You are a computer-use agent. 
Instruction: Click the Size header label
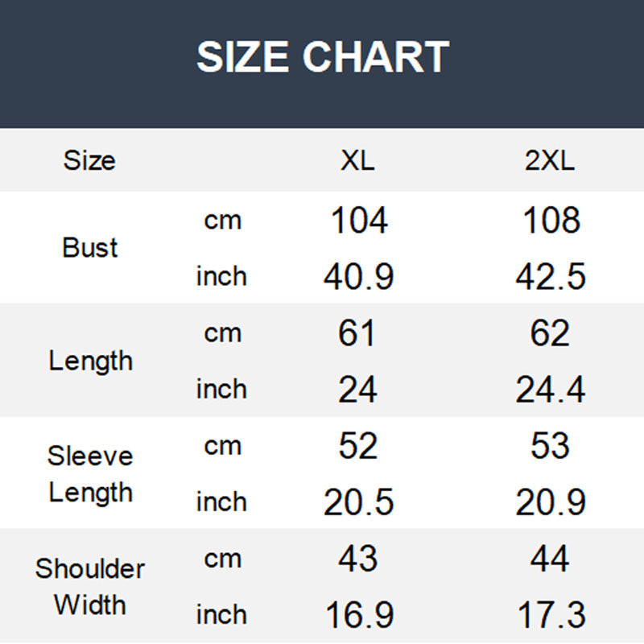click(x=89, y=160)
